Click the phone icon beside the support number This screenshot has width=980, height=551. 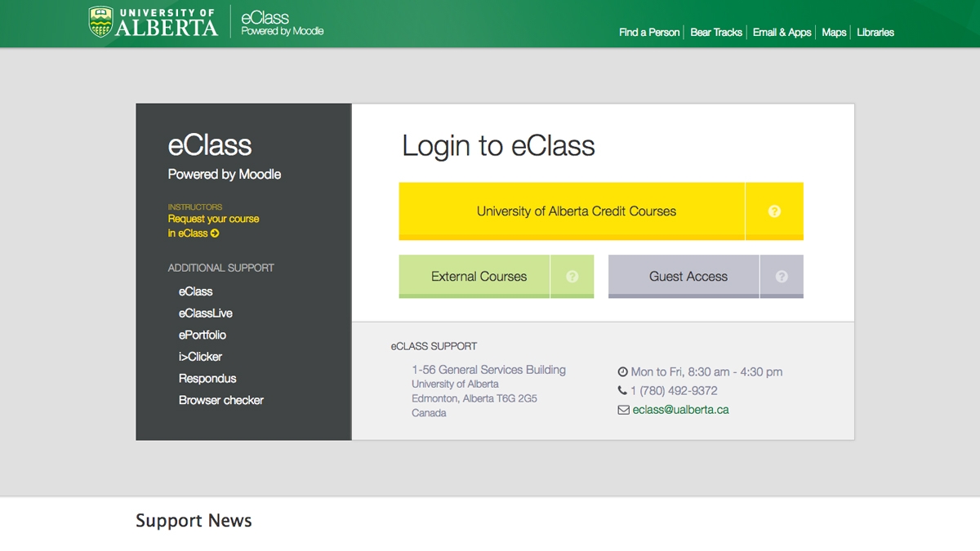click(623, 390)
